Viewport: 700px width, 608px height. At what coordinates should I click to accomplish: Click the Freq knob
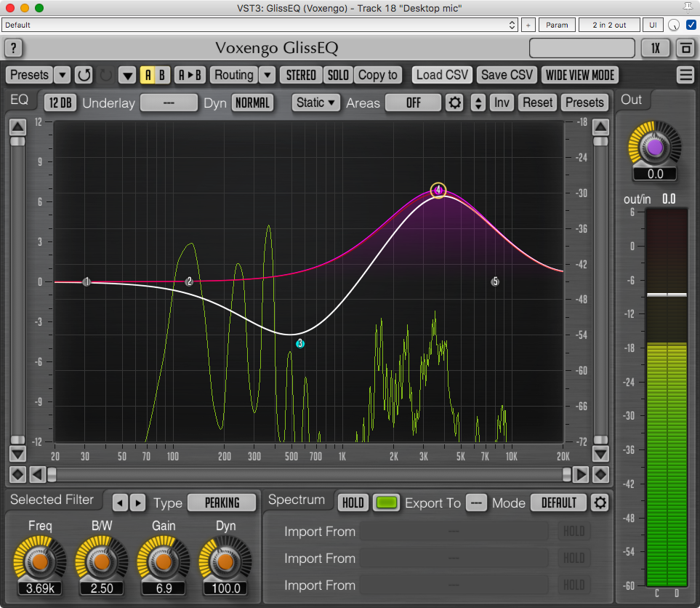tap(40, 561)
